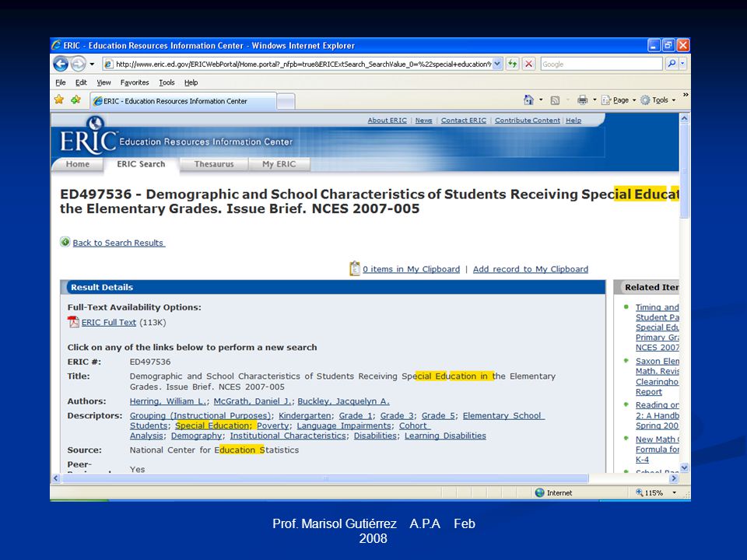This screenshot has height=560, width=747.
Task: Open the Help menu in menu bar
Action: (191, 82)
